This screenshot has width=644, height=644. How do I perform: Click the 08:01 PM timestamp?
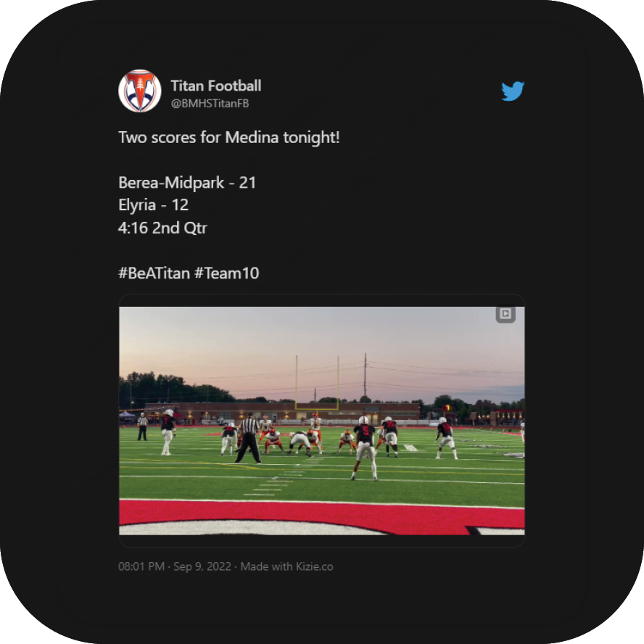[141, 566]
